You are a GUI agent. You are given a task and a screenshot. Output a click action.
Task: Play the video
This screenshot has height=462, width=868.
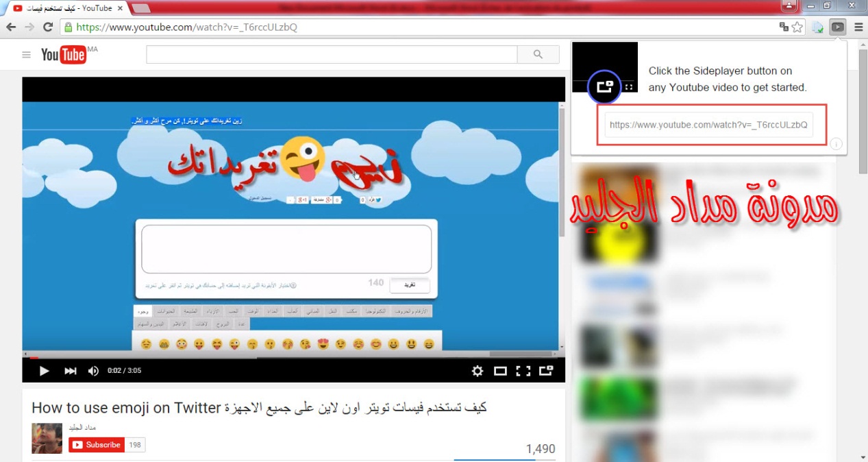pos(44,371)
